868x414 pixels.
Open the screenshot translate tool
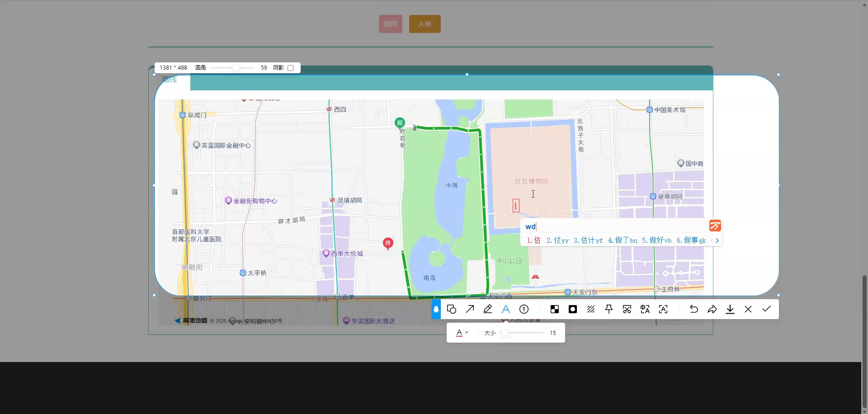(x=645, y=309)
